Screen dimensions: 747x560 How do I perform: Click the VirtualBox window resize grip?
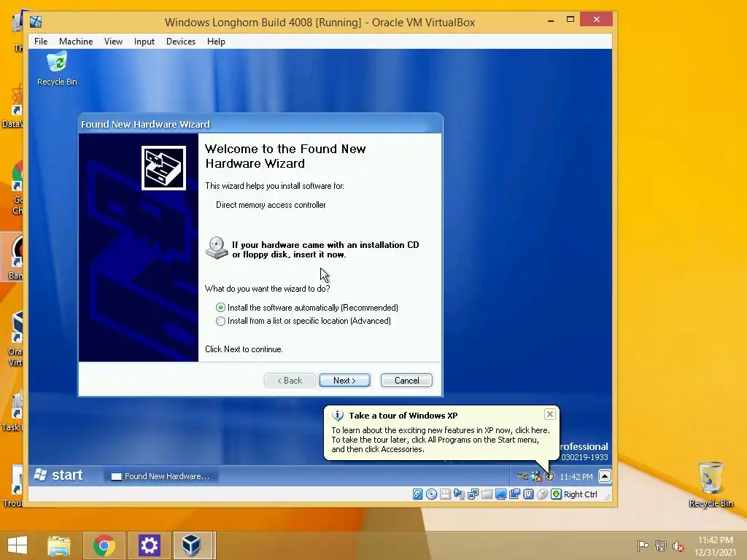click(608, 497)
